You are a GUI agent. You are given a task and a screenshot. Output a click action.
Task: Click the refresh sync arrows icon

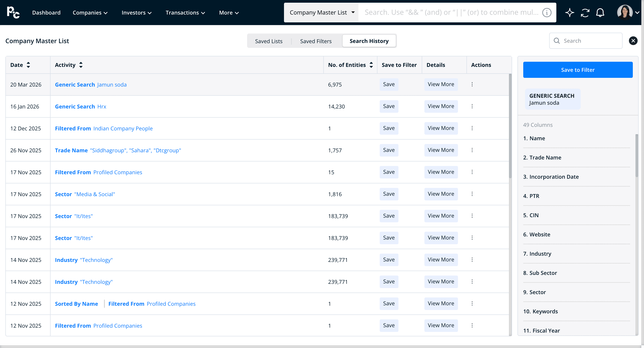click(585, 13)
